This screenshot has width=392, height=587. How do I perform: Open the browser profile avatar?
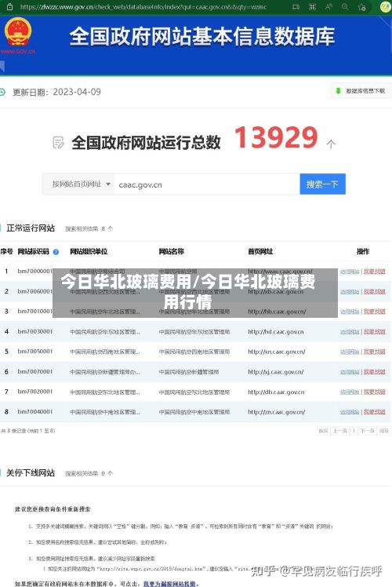(x=386, y=7)
